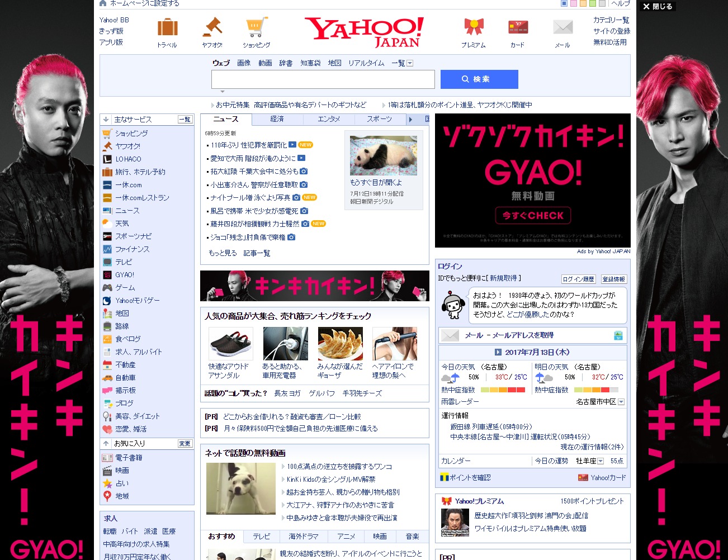Click the Yahoo! JAPAN logo

[364, 32]
